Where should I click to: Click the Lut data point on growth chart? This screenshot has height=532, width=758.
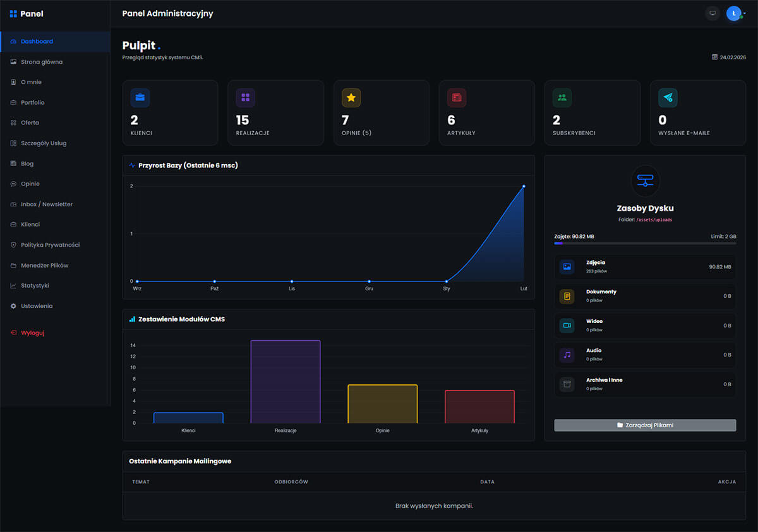[x=524, y=186]
